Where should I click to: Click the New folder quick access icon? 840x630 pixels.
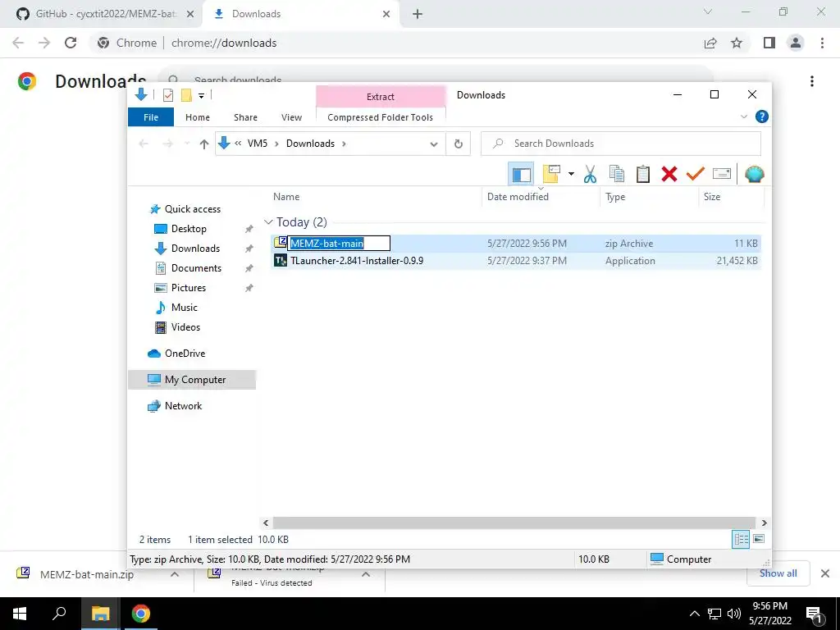click(186, 95)
